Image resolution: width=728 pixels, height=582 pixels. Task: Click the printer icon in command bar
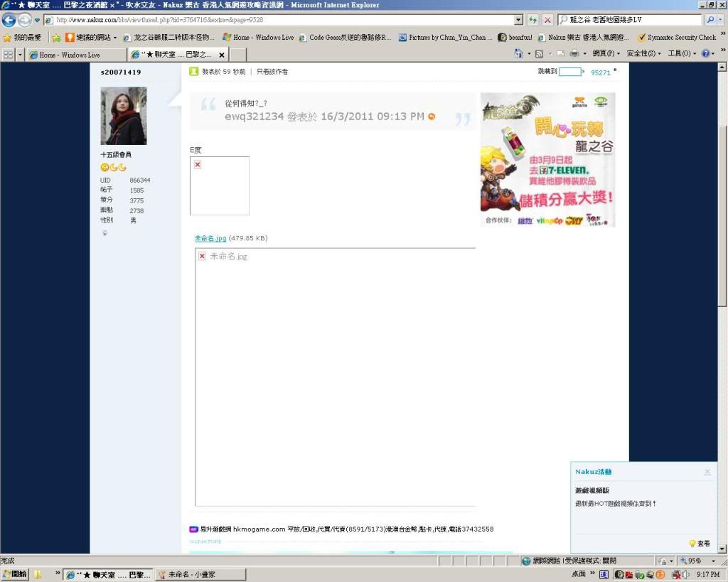(x=574, y=54)
